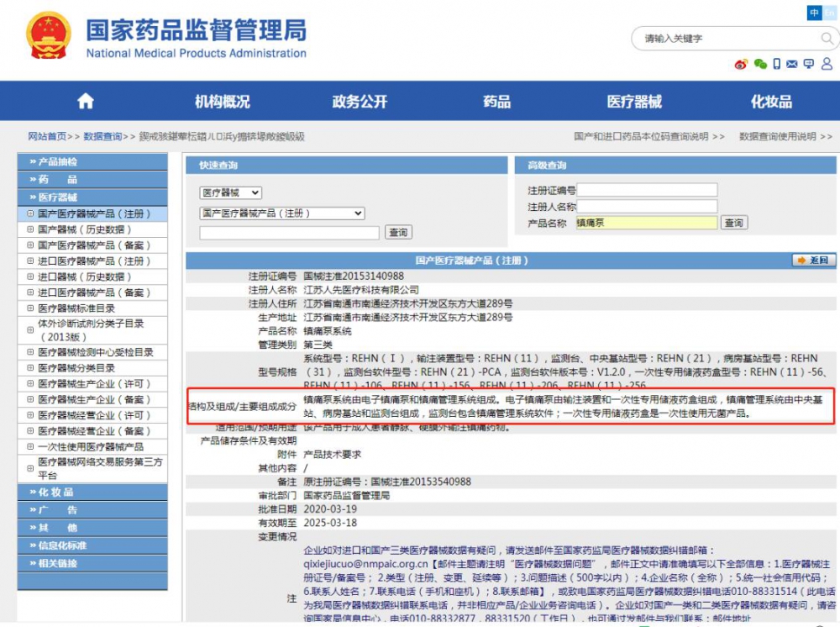840x627 pixels.
Task: Expand the 药品 sidebar section
Action: coord(56,180)
